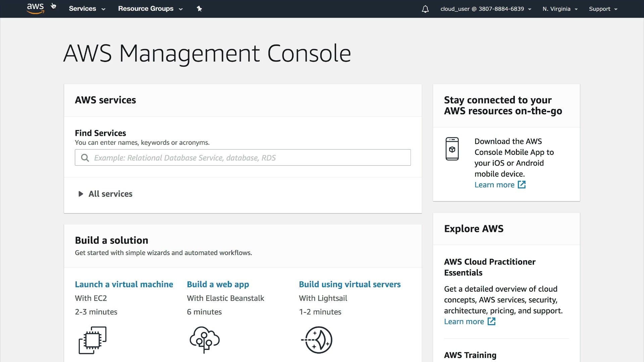Click Build using virtual servers link
Image resolution: width=644 pixels, height=362 pixels.
coord(350,284)
